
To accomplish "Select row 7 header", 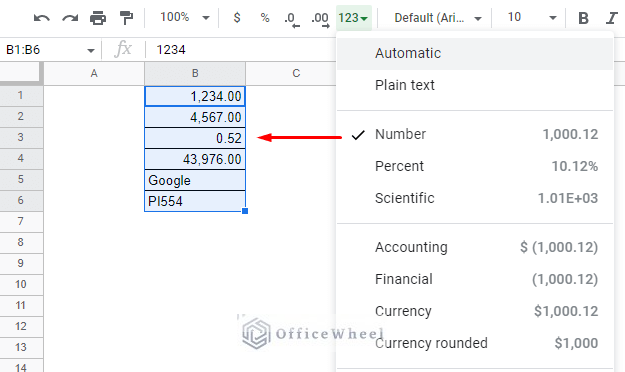I will [x=21, y=222].
